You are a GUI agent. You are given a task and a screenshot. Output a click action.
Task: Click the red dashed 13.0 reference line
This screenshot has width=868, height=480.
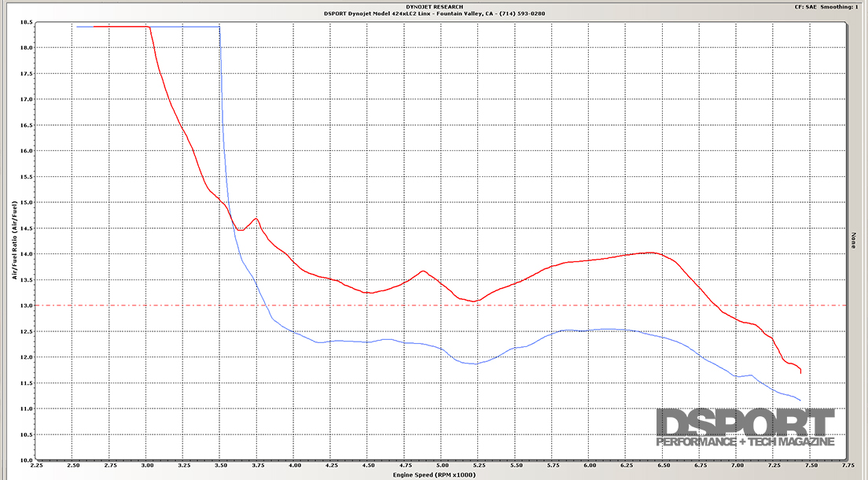point(550,305)
